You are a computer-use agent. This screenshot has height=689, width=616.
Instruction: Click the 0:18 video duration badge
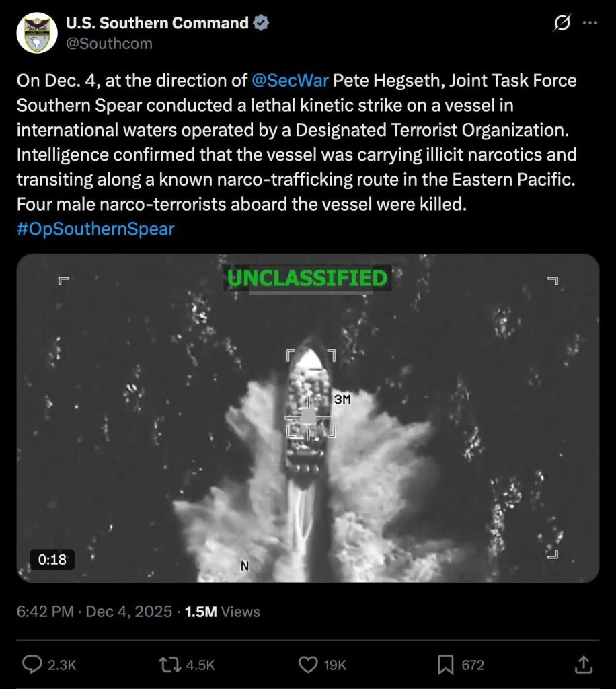tap(52, 559)
